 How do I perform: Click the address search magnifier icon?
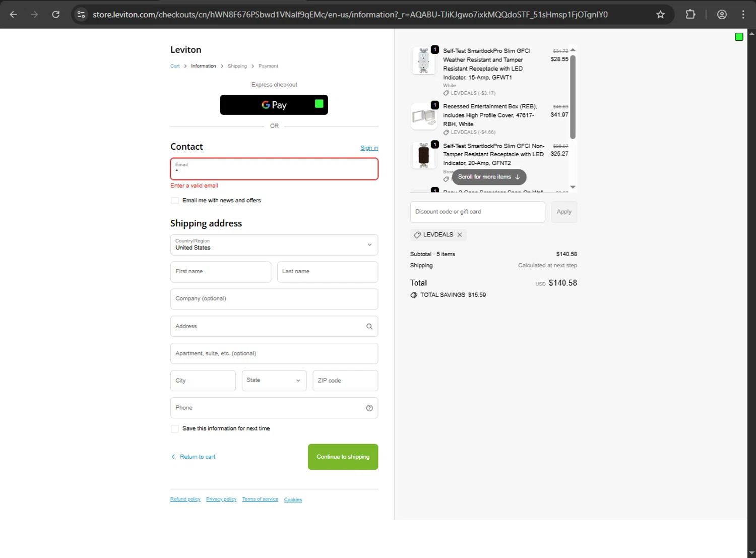click(369, 327)
